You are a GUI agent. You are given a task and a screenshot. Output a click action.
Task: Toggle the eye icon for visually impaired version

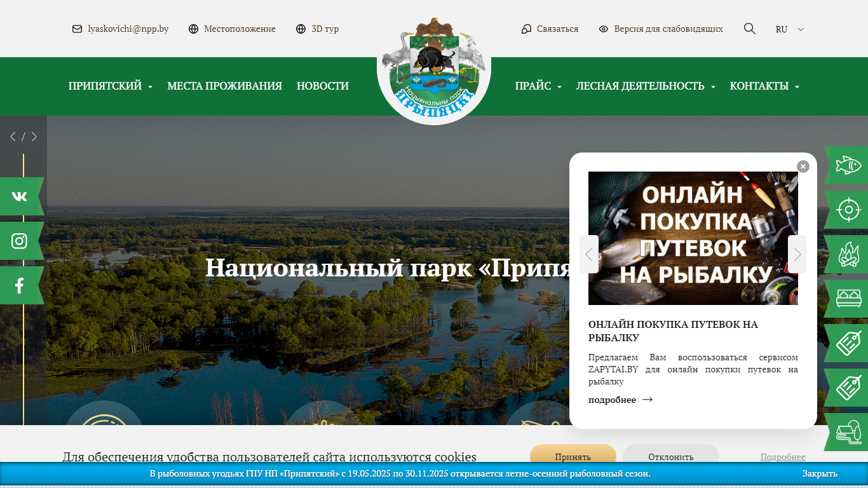tap(604, 29)
